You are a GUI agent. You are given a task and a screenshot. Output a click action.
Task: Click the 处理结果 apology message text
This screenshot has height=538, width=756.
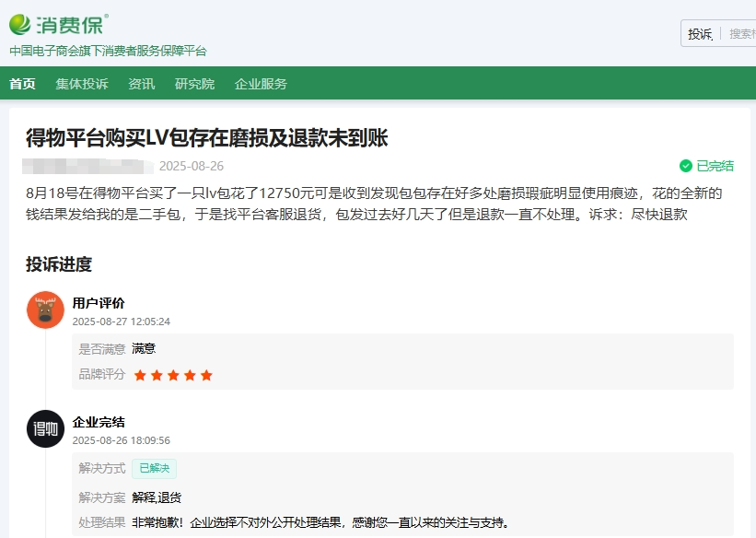point(321,522)
